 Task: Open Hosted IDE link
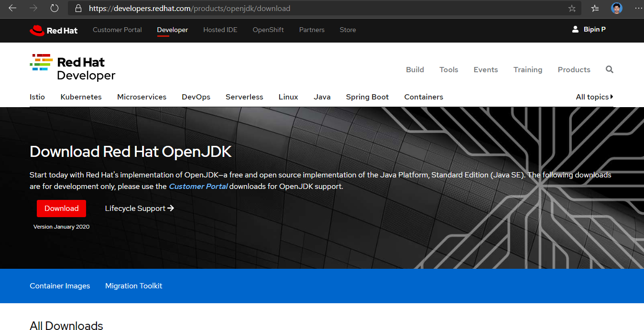(220, 30)
